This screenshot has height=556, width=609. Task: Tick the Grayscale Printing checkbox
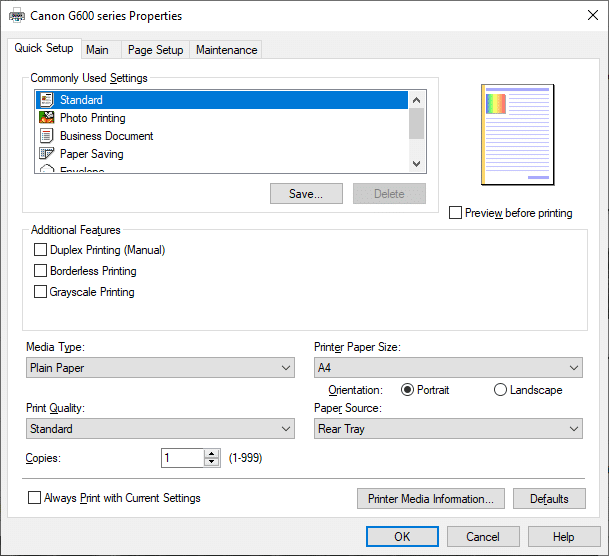click(x=41, y=292)
